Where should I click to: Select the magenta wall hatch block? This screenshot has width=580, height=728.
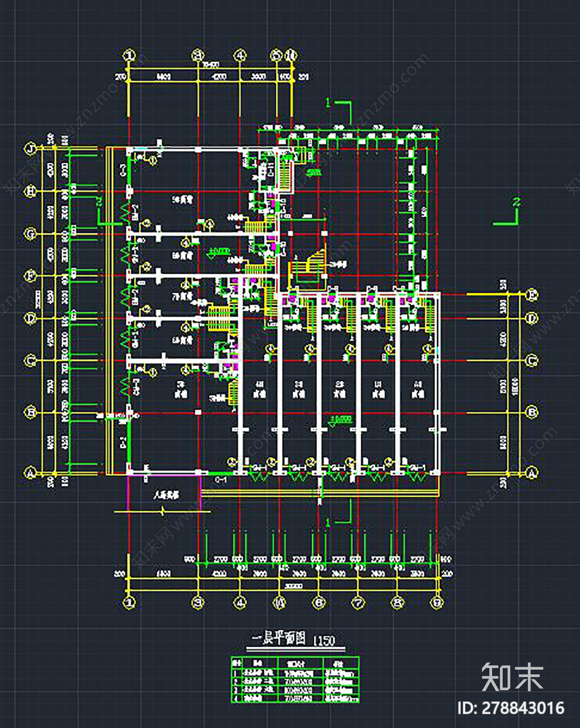[274, 246]
